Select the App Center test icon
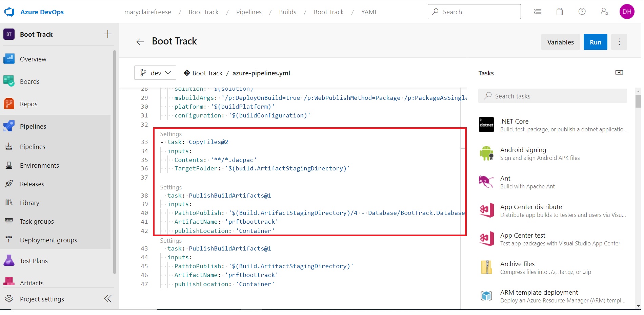Viewport: 644px width, 315px height. click(486, 239)
